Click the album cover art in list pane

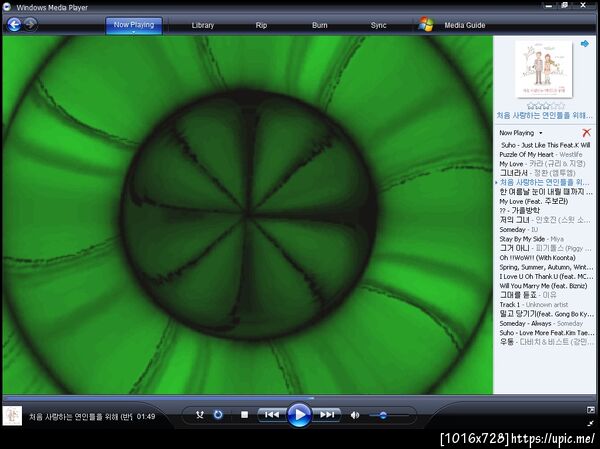(x=544, y=69)
